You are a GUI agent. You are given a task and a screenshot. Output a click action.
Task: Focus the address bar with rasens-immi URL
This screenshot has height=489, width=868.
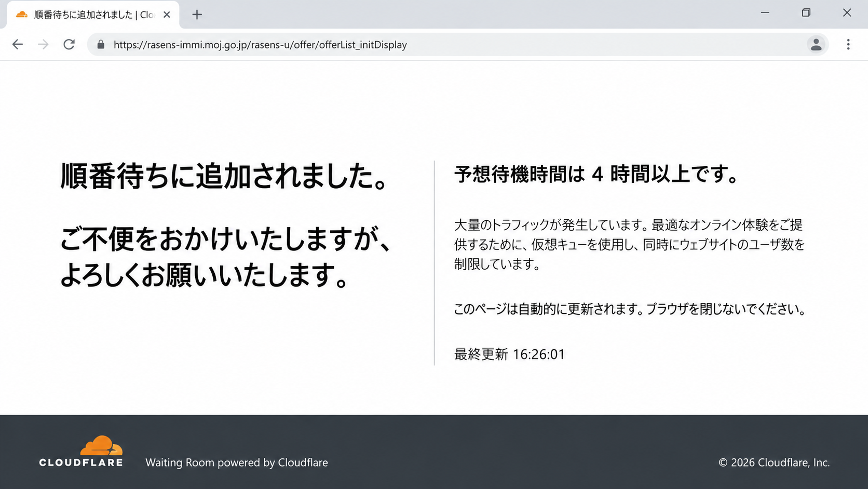tap(457, 45)
